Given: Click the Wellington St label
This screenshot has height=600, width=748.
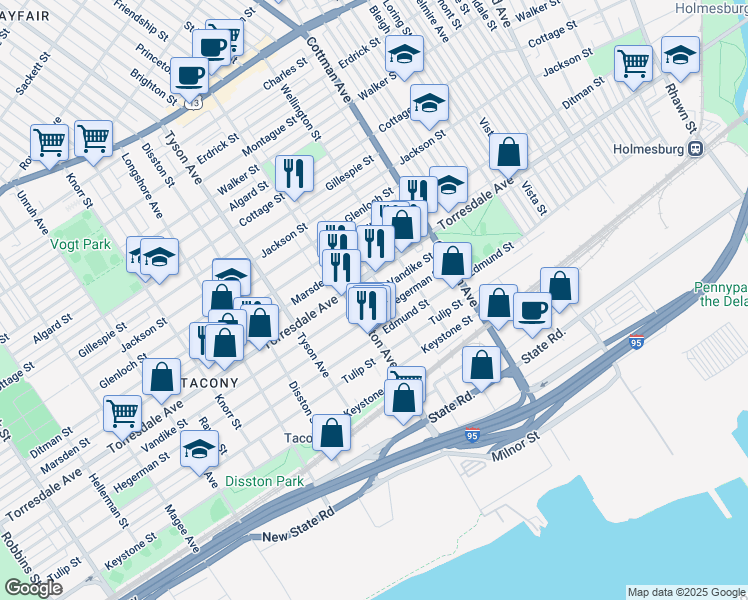Looking at the screenshot, I should point(301,112).
